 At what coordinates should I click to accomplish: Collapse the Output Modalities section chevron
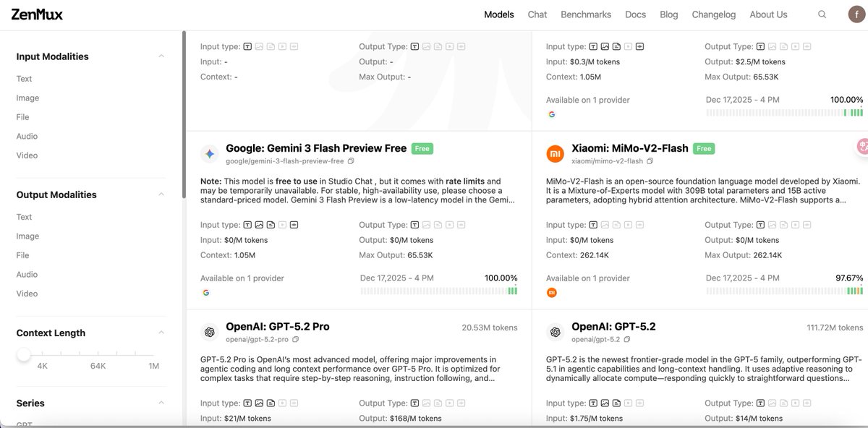pyautogui.click(x=161, y=194)
